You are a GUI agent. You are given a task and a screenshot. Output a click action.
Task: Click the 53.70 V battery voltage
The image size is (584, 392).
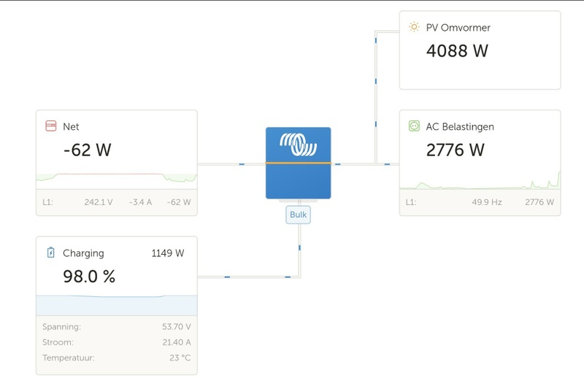pyautogui.click(x=176, y=327)
